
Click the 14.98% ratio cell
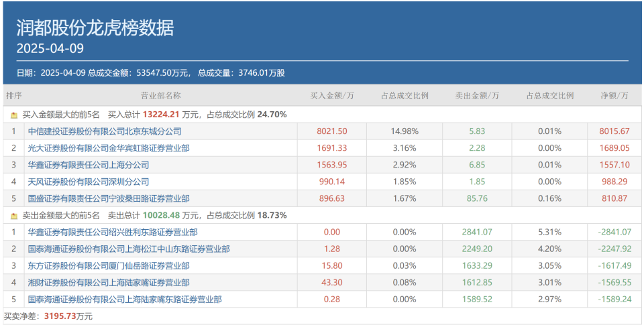405,132
